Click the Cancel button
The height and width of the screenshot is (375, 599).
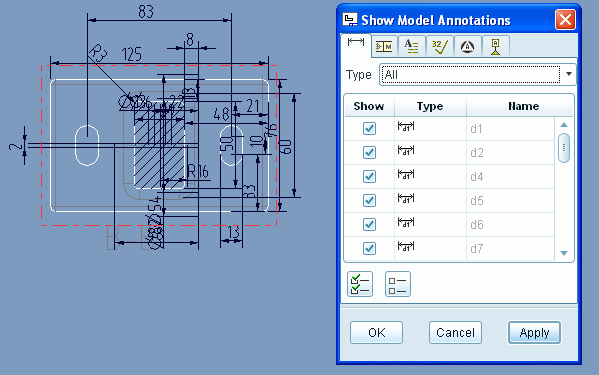point(455,333)
